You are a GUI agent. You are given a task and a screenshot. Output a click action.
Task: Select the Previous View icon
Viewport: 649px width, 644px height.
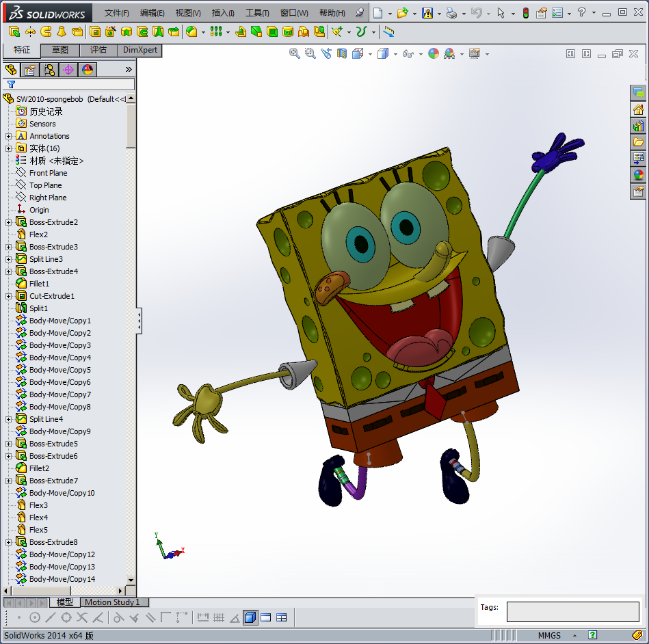tap(326, 53)
